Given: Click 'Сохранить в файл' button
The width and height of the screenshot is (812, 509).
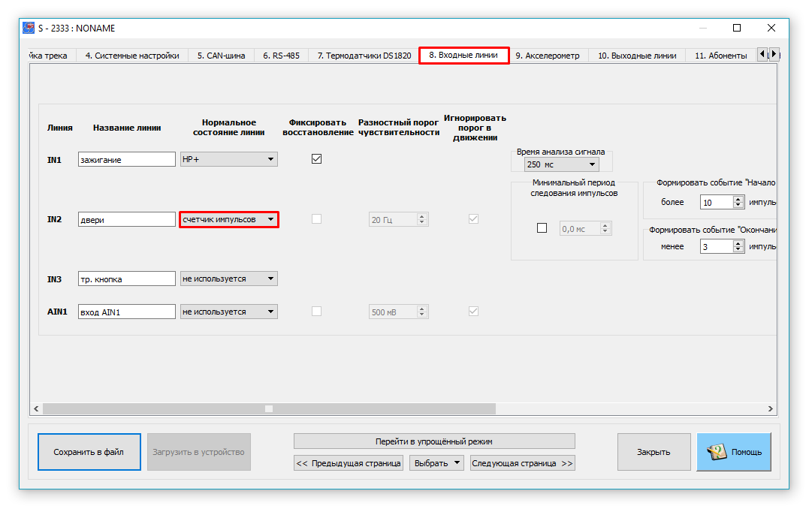Looking at the screenshot, I should point(89,452).
